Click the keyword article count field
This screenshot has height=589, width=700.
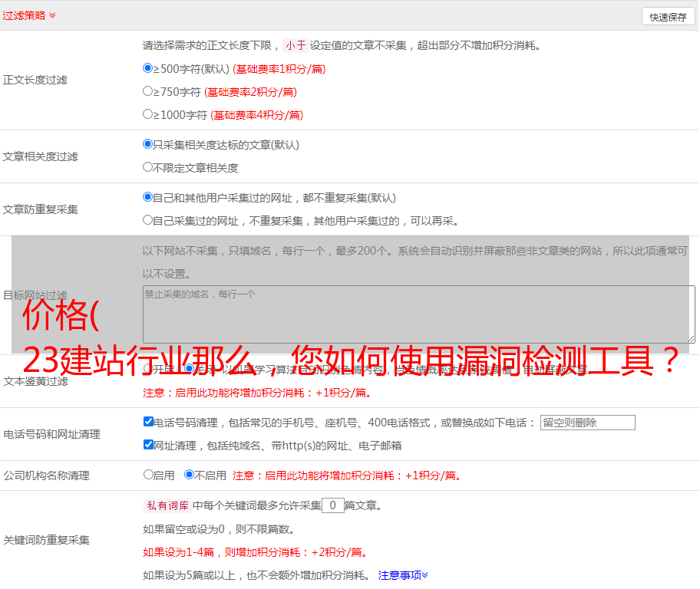[x=332, y=505]
